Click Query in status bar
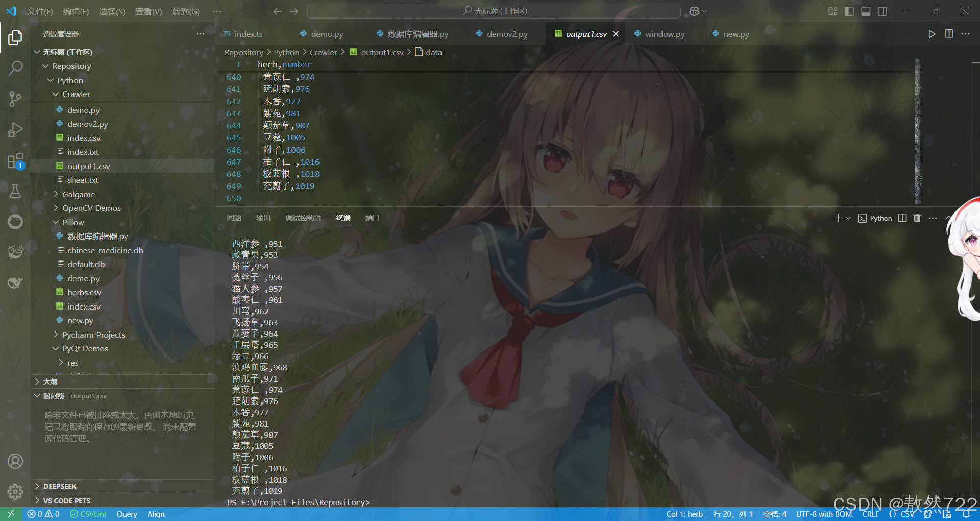980x521 pixels. [127, 514]
